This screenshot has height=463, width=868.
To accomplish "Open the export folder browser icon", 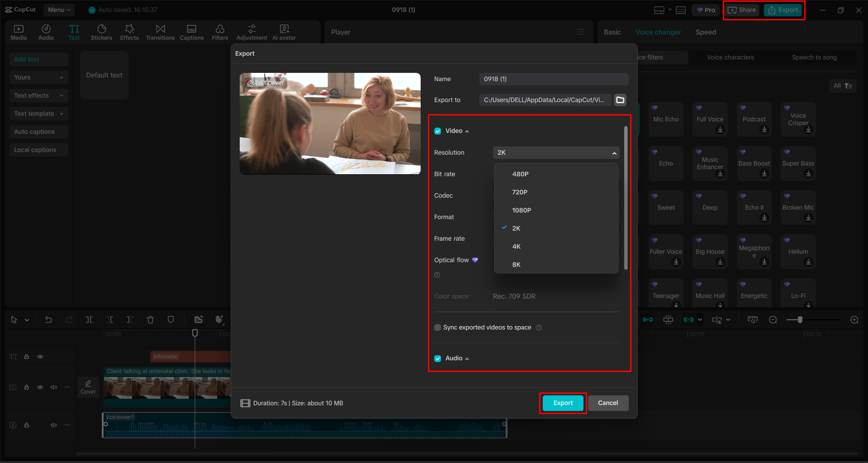I will tap(620, 100).
